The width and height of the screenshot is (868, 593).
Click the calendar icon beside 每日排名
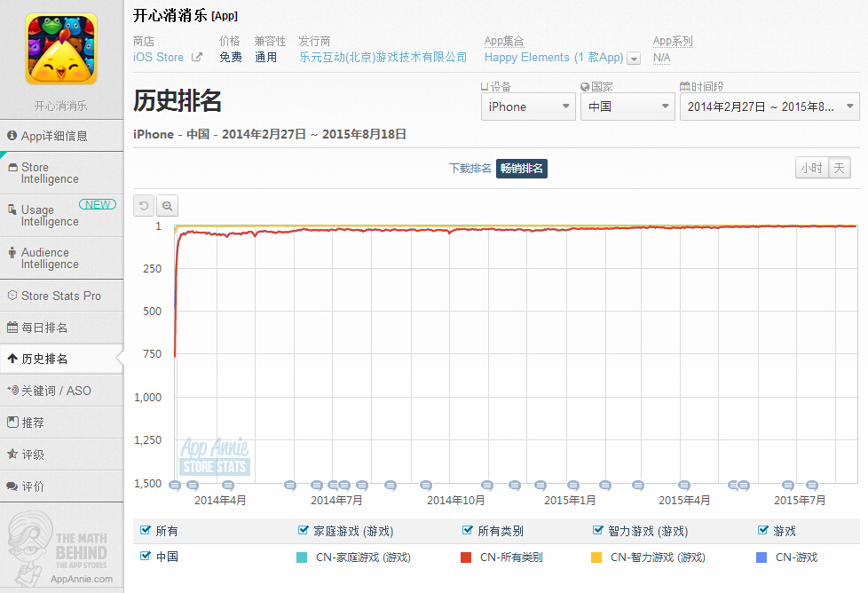click(12, 327)
